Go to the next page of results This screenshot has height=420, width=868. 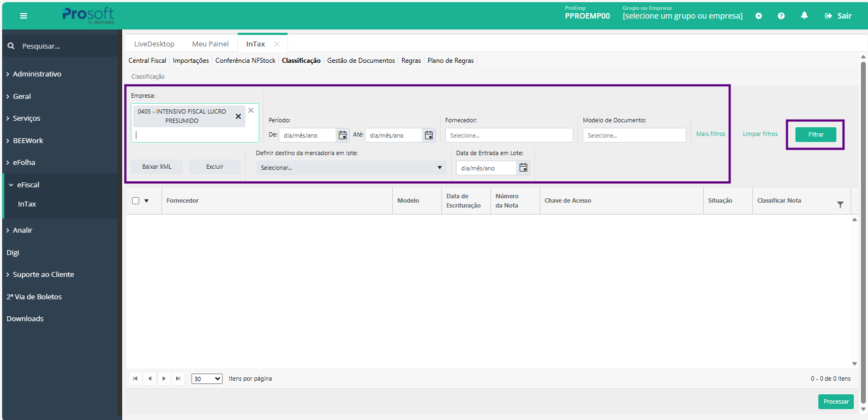[x=164, y=378]
